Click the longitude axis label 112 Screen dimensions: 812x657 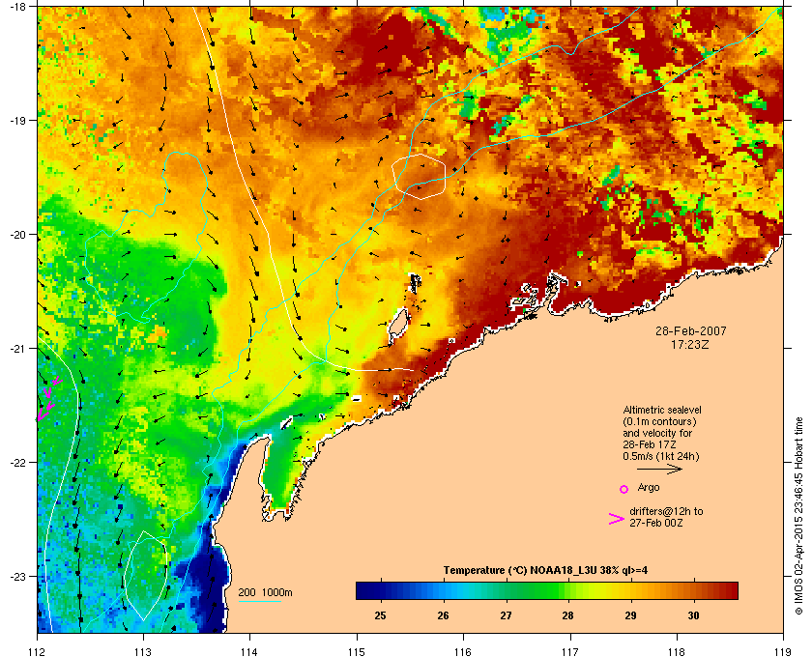pyautogui.click(x=38, y=651)
